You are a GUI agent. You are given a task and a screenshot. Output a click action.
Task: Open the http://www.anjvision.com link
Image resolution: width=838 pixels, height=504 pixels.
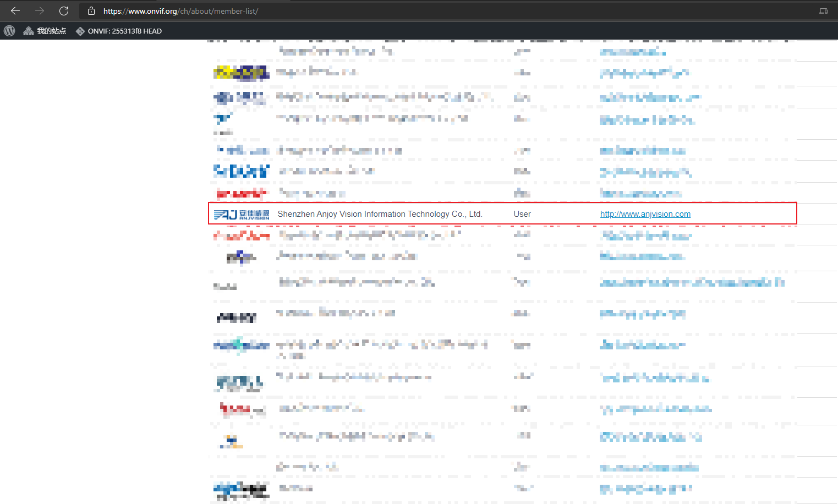645,214
